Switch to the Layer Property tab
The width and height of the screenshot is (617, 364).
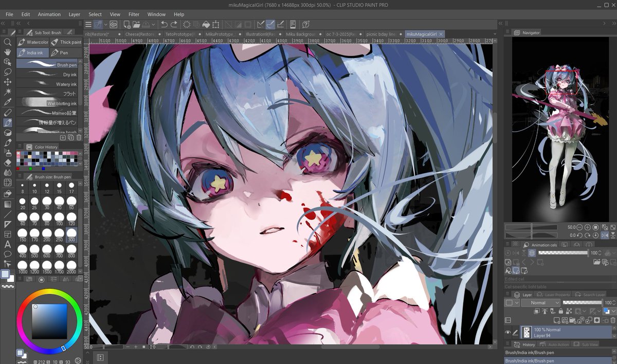click(557, 294)
